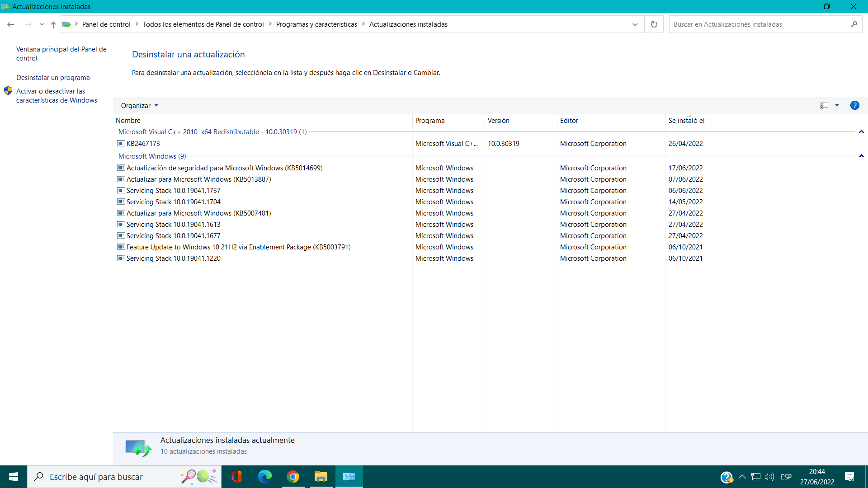
Task: Launch Microsoft Edge from taskbar
Action: [265, 477]
